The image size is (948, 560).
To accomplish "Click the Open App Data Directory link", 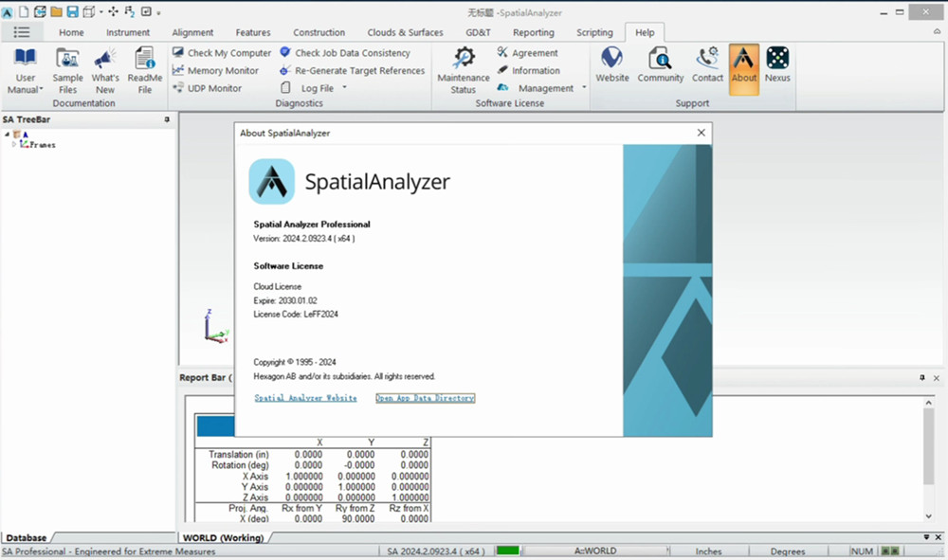I will pos(425,398).
